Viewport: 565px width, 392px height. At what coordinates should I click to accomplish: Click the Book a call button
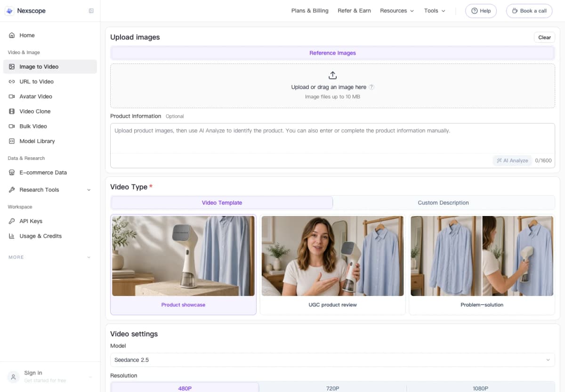click(x=529, y=11)
